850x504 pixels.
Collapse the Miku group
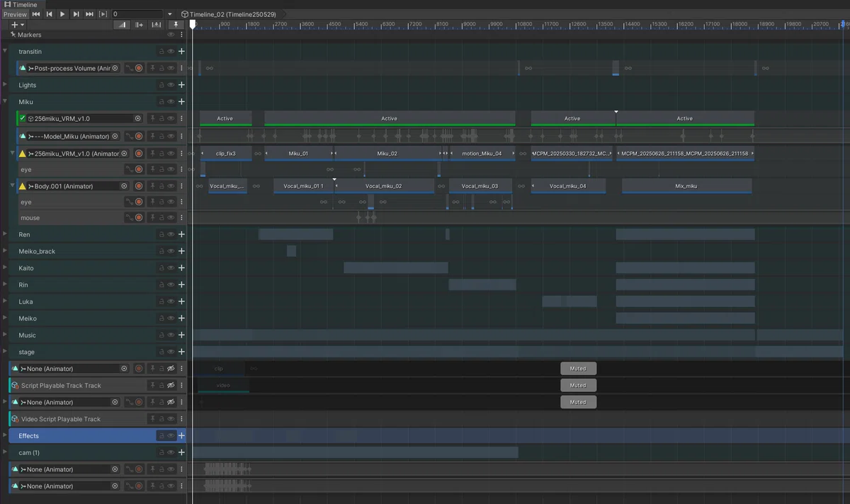(5, 102)
